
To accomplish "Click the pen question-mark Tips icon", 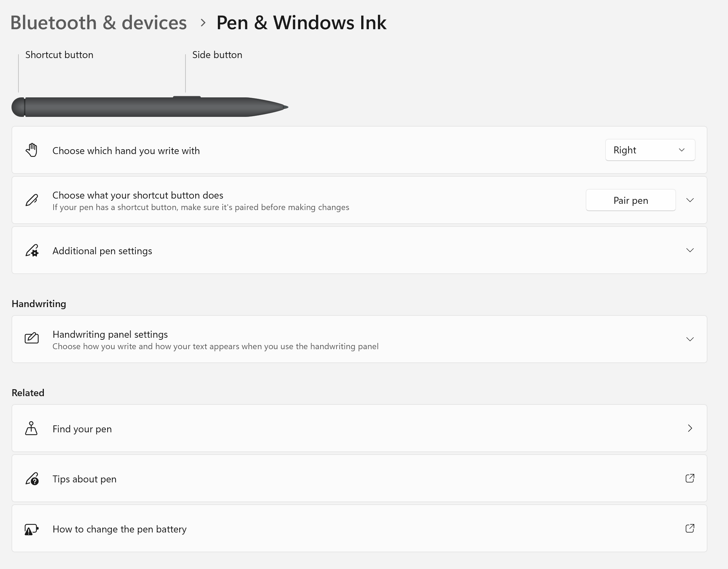I will [32, 479].
